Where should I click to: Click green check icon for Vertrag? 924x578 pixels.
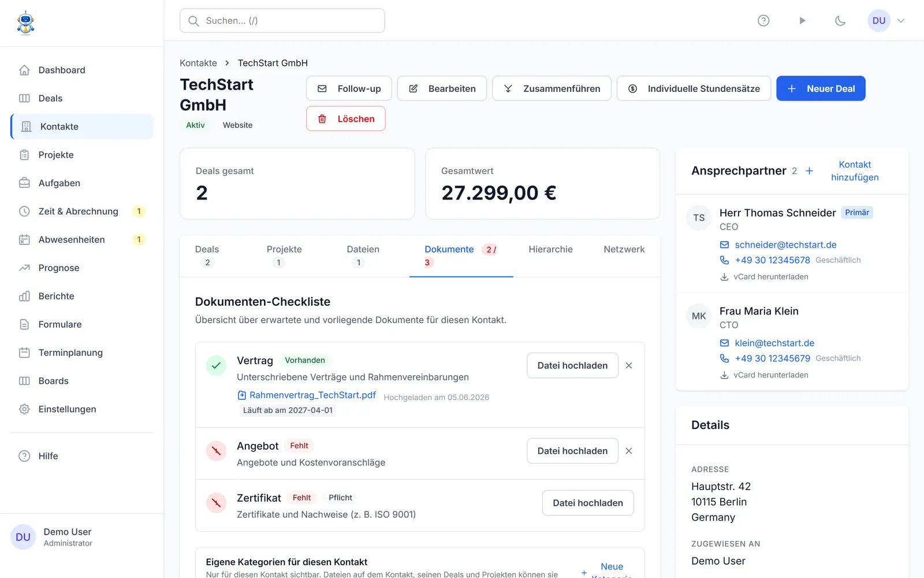coord(216,365)
